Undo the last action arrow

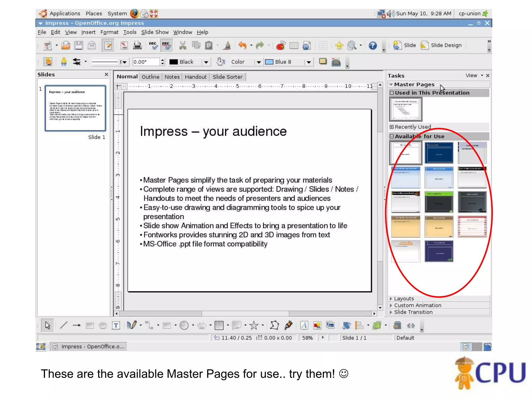[x=243, y=45]
